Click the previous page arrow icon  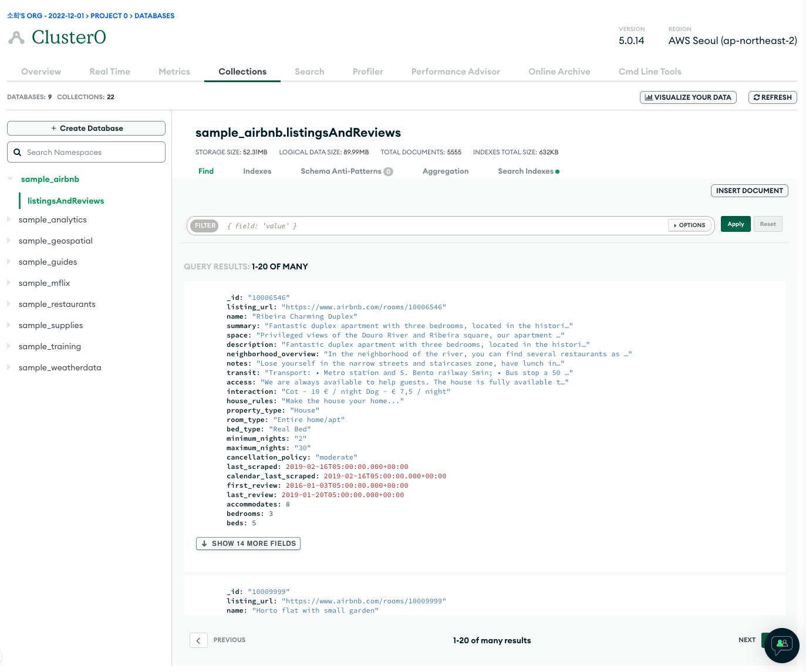pos(198,640)
